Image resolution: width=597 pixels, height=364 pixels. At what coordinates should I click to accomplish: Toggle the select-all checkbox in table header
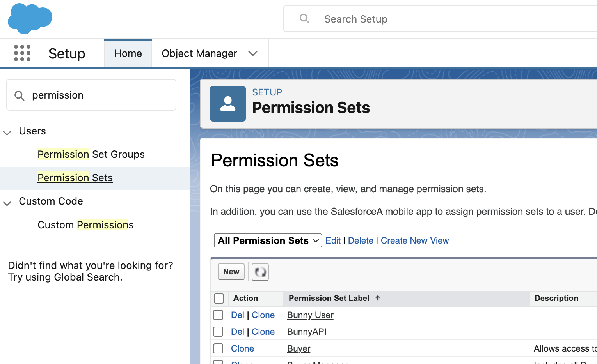[x=219, y=299]
